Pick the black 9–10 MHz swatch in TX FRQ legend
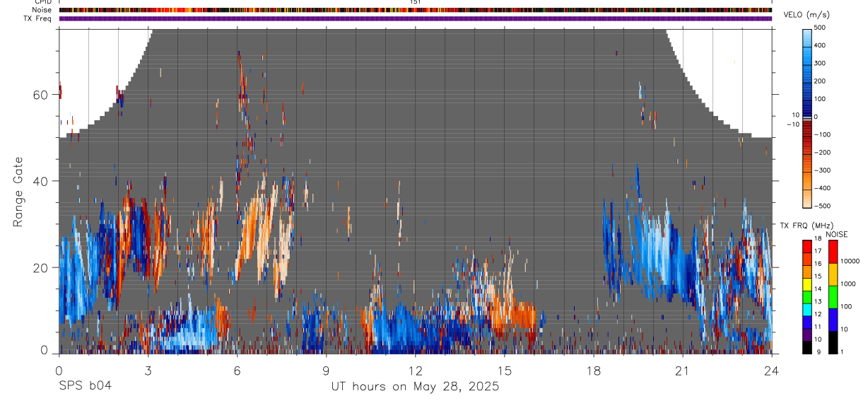This screenshot has height=401, width=868. coord(807,347)
